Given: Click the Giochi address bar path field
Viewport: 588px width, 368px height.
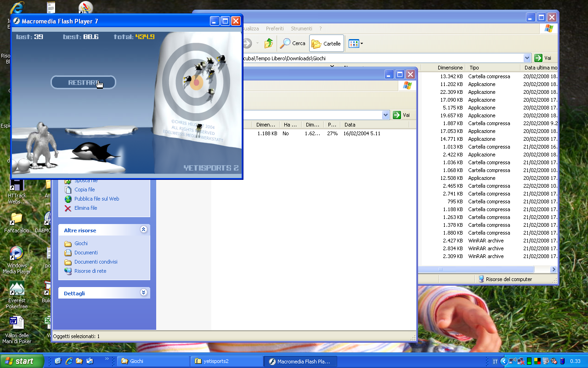Looking at the screenshot, I should click(x=384, y=58).
